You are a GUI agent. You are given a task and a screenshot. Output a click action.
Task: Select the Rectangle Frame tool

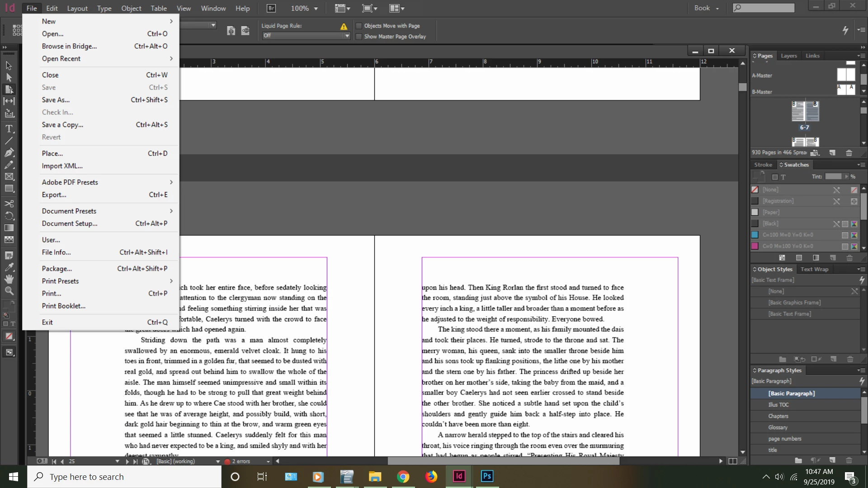tap(9, 177)
